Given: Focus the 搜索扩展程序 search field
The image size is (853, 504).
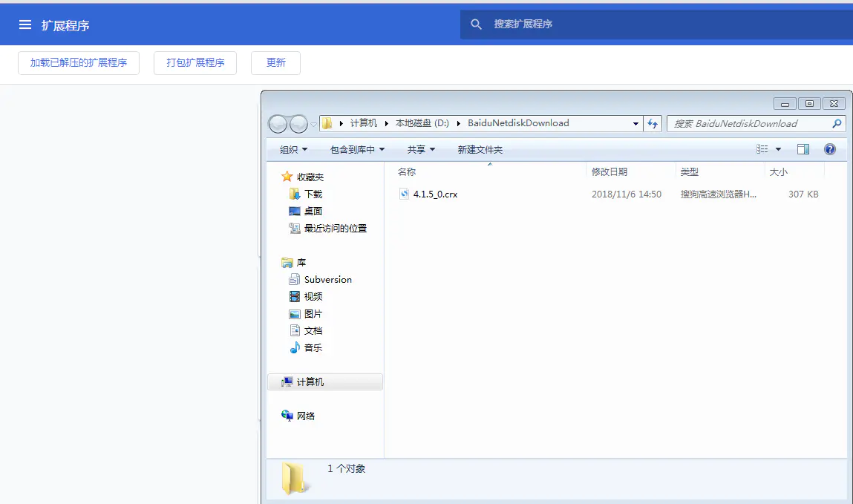Looking at the screenshot, I should 656,24.
